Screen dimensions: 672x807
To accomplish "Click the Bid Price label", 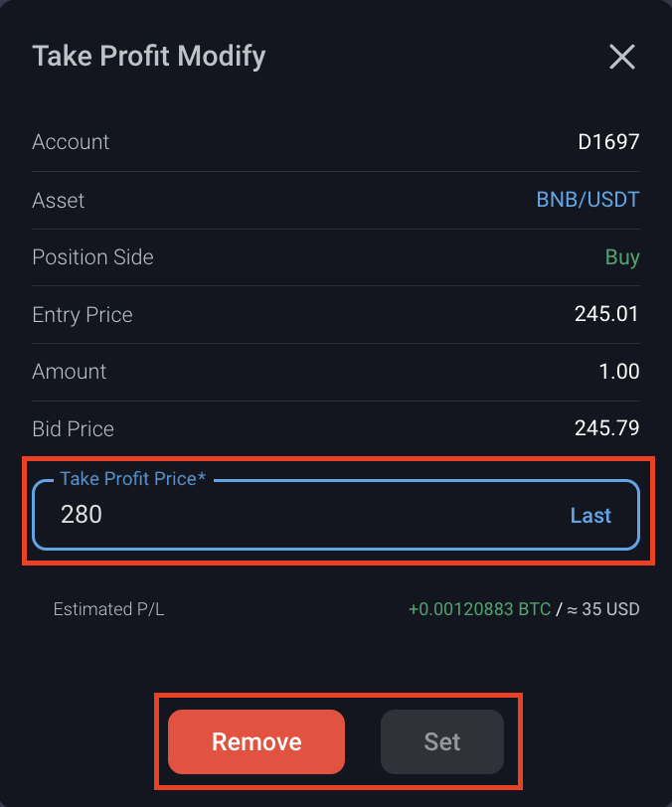I will coord(73,429).
